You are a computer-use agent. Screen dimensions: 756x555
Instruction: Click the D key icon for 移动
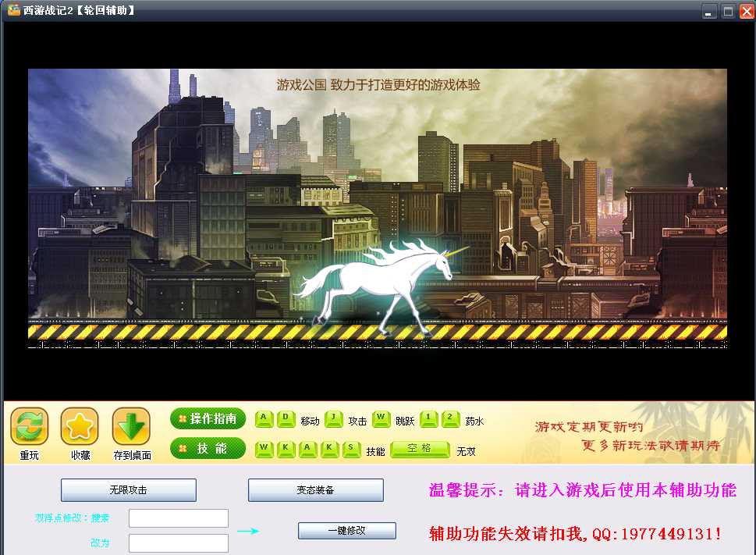click(286, 419)
